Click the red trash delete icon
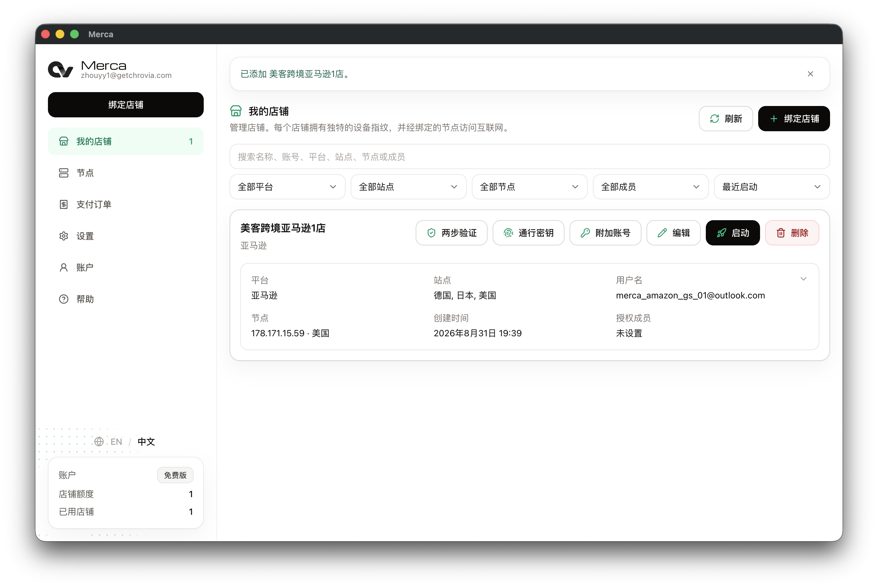The image size is (878, 588). tap(781, 233)
